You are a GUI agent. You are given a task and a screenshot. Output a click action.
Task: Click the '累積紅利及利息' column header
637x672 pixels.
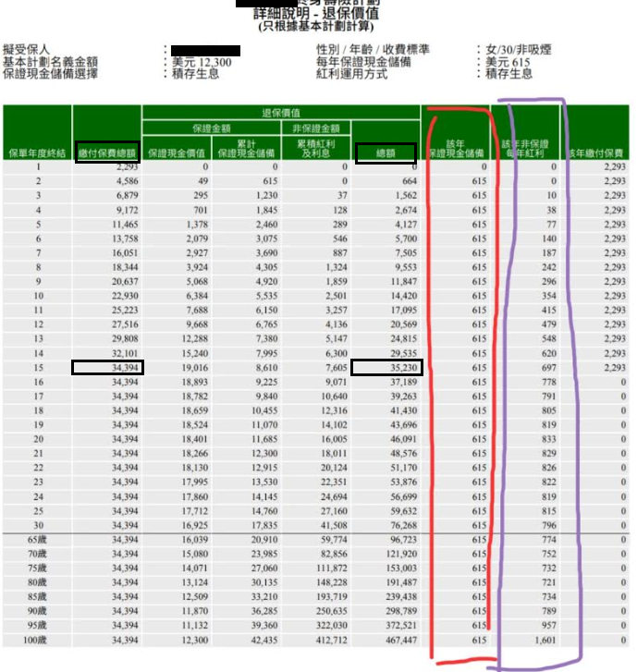(316, 148)
